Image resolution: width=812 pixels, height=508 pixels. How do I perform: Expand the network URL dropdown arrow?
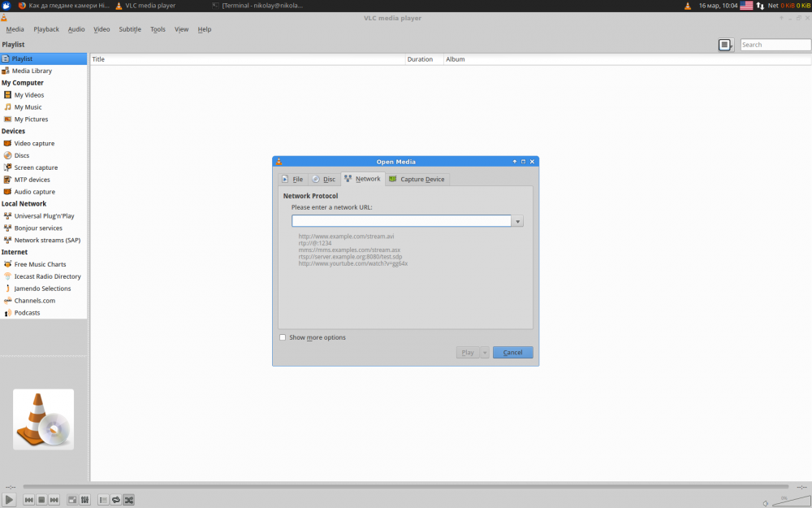coord(517,221)
